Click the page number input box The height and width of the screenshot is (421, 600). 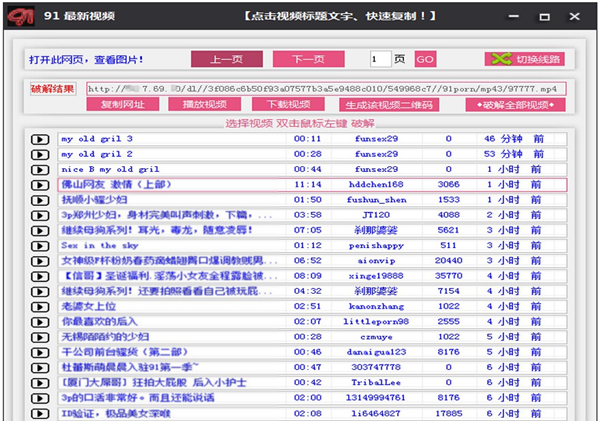pyautogui.click(x=379, y=59)
